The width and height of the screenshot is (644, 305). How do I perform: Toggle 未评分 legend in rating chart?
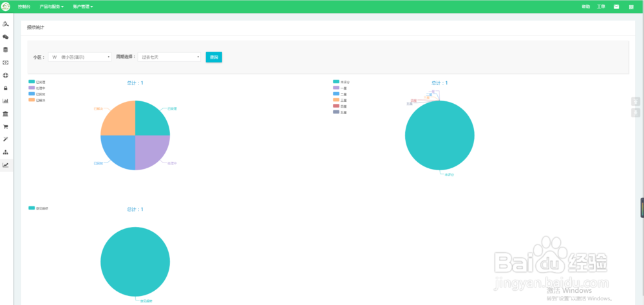coord(341,82)
